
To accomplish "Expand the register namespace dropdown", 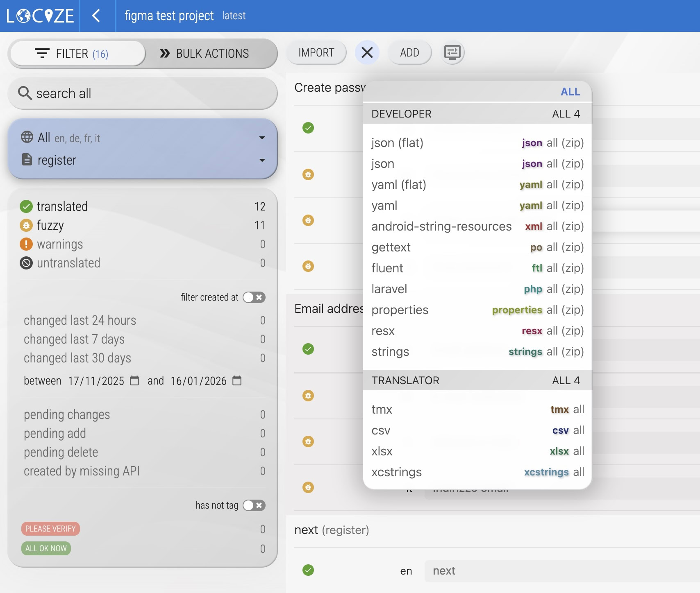I will 262,160.
